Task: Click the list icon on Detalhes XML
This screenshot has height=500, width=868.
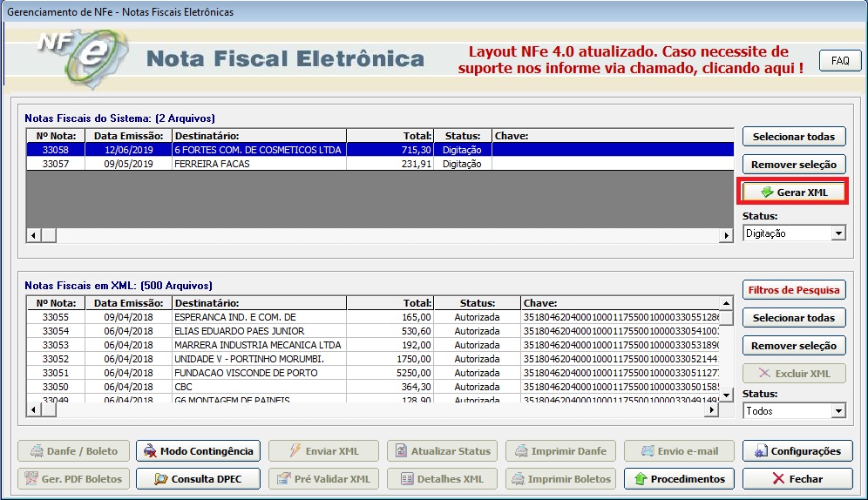Action: click(x=407, y=478)
